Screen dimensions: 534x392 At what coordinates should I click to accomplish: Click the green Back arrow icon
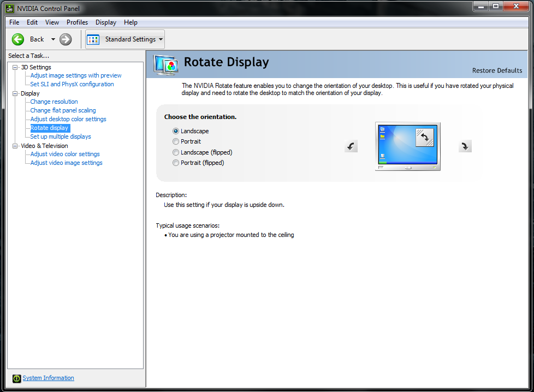(18, 39)
